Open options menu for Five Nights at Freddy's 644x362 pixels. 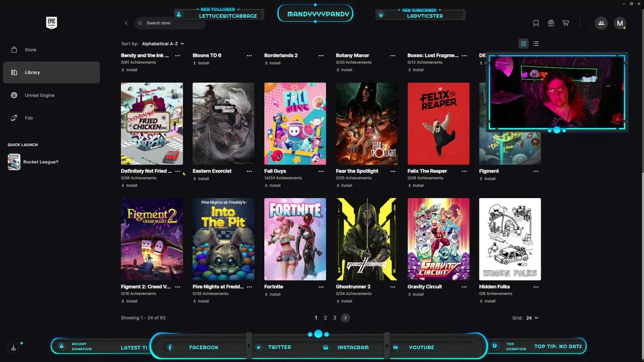click(x=249, y=287)
